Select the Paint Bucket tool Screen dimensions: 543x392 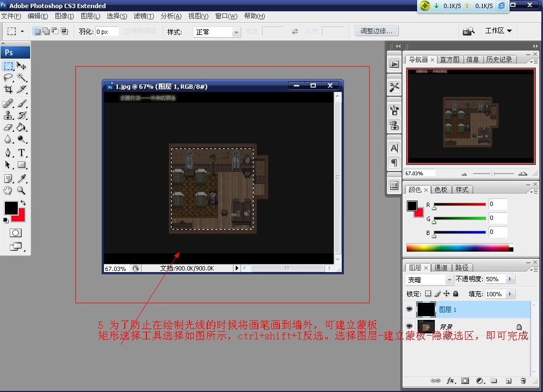coord(22,127)
